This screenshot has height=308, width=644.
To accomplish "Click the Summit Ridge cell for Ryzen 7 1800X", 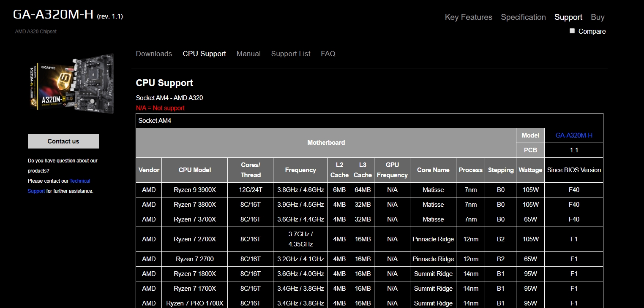I will [433, 274].
